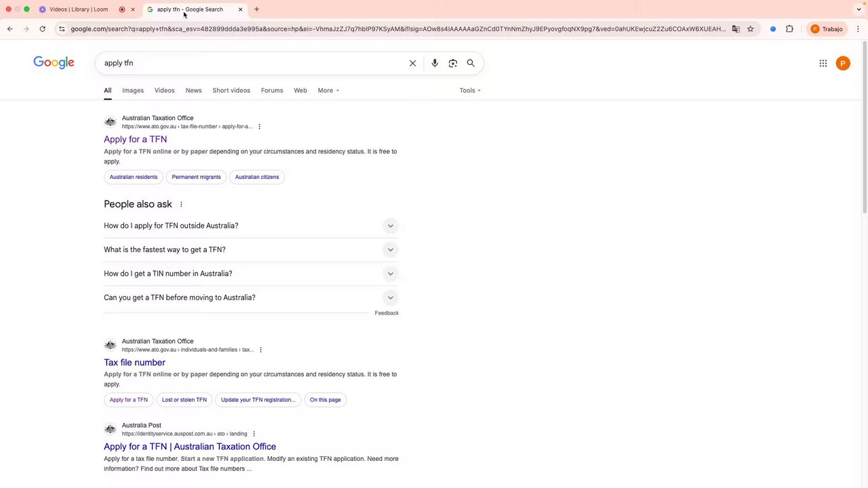Click site info icon in address bar

pyautogui.click(x=62, y=29)
